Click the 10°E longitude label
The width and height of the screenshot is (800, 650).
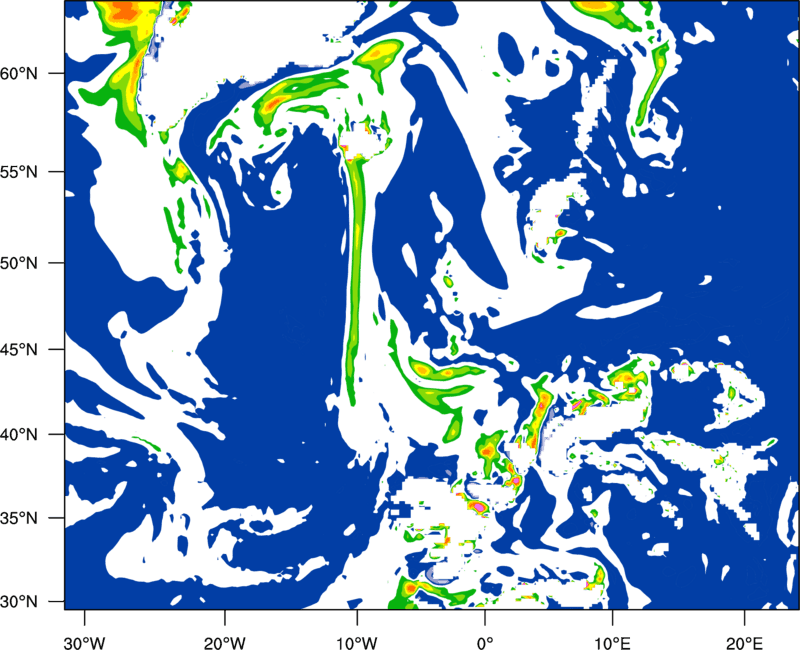(x=612, y=642)
